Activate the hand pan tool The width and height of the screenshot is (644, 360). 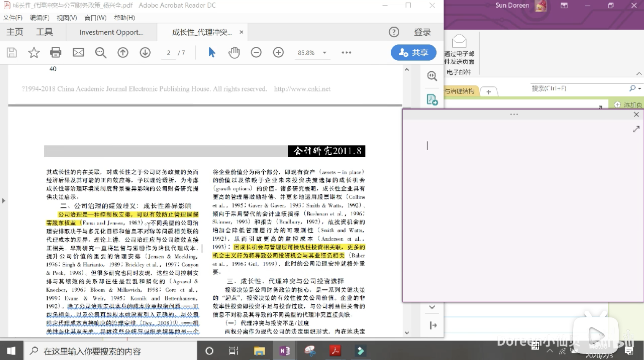[234, 53]
